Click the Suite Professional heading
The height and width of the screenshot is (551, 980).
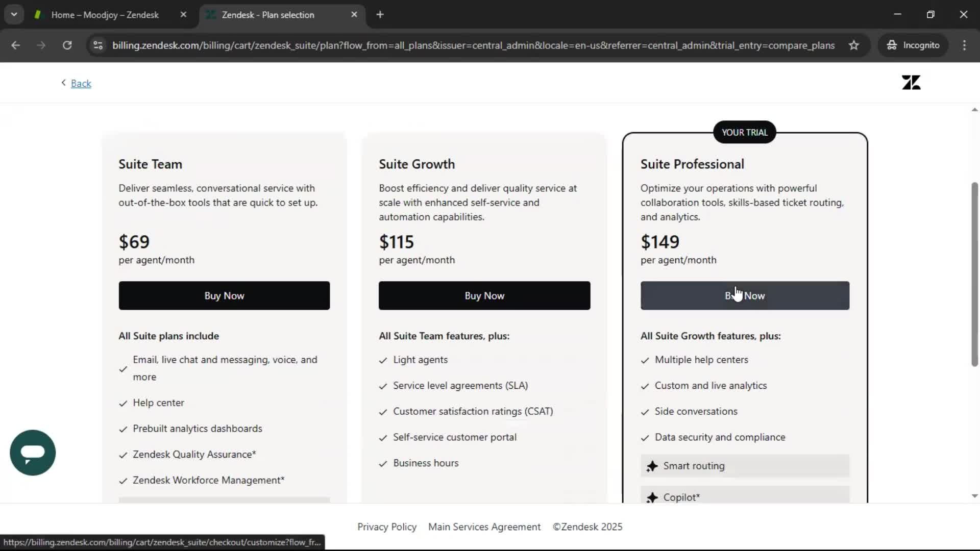[x=692, y=164]
